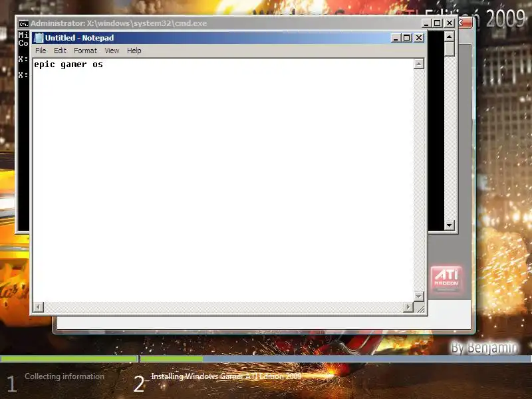Click the installing step progress bar
The image size is (532, 399).
pos(336,358)
